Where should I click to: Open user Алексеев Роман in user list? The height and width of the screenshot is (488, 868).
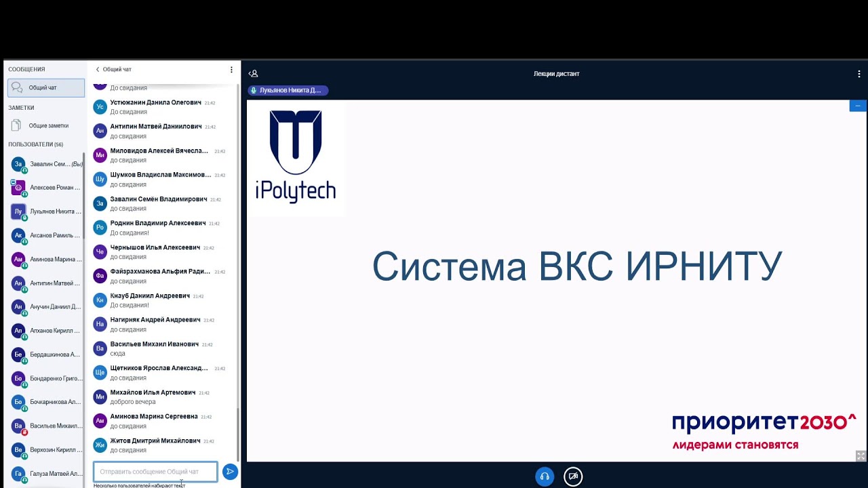pos(46,188)
